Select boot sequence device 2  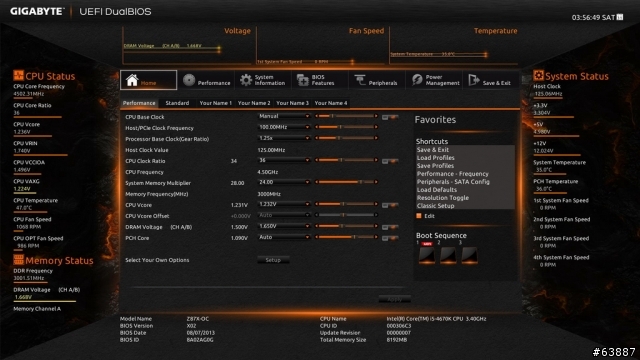pos(448,255)
